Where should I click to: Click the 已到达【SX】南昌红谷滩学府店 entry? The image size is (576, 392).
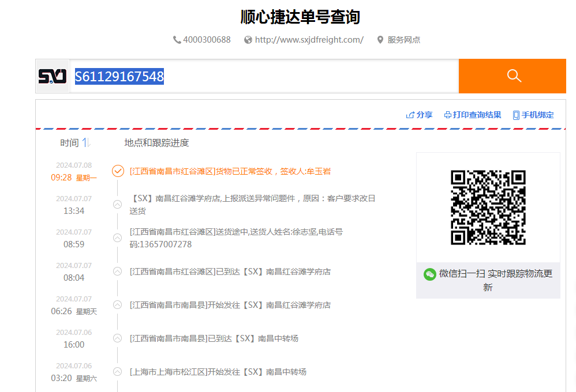pyautogui.click(x=230, y=272)
